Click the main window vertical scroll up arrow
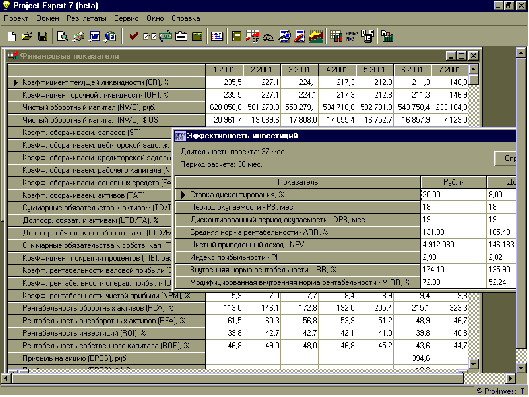This screenshot has height=397, width=529. pyautogui.click(x=521, y=52)
